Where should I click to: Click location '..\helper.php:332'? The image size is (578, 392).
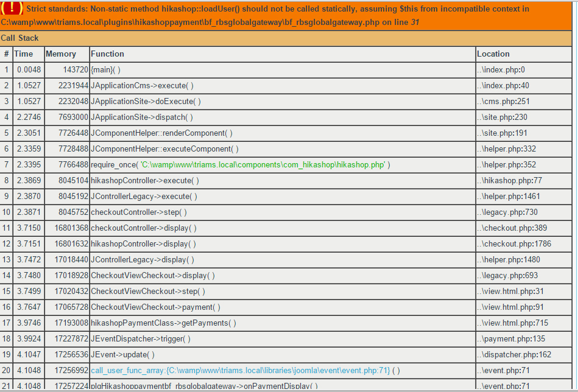[507, 149]
